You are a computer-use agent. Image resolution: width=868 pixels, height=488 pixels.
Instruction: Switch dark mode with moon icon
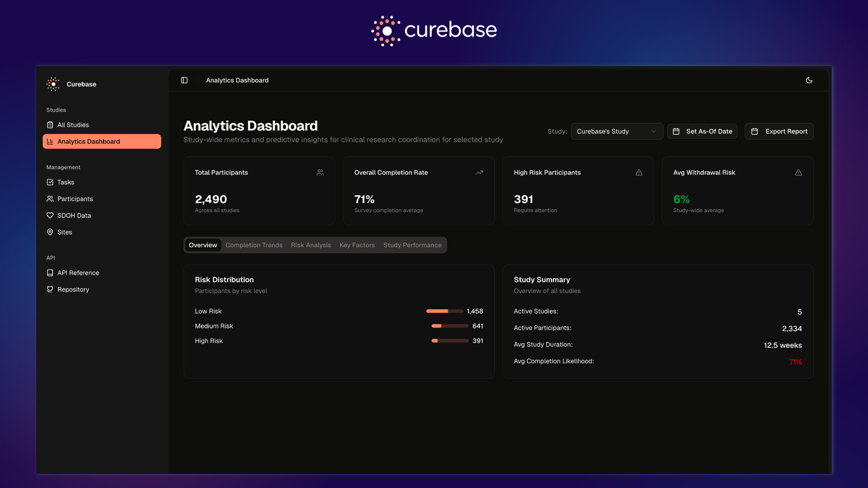[x=809, y=80]
